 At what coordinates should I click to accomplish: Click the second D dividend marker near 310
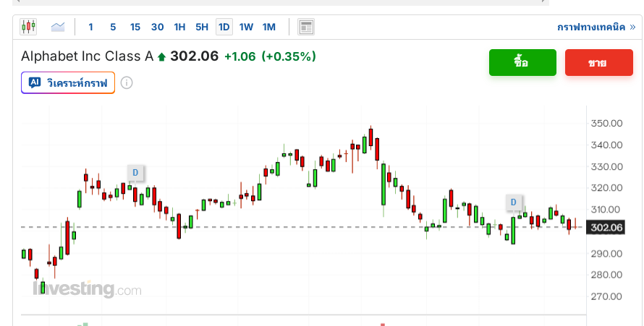(x=514, y=202)
